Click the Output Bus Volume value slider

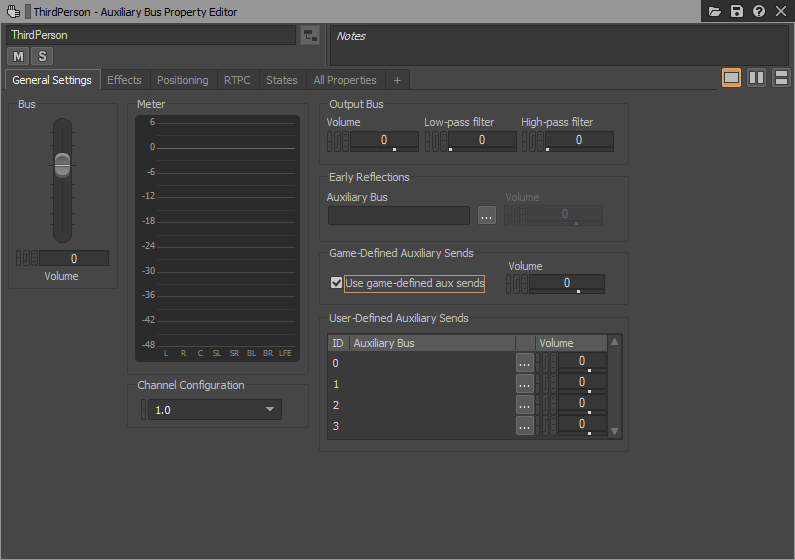(384, 141)
